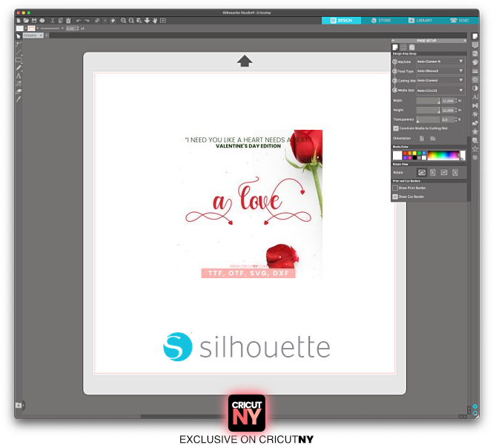Click the Print icon
The width and height of the screenshot is (493, 448).
[x=42, y=21]
